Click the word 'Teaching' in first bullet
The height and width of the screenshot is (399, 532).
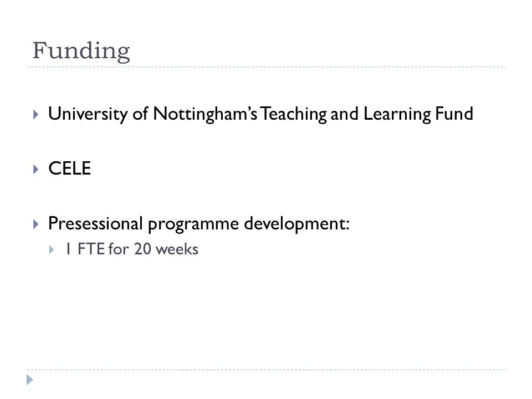(294, 114)
